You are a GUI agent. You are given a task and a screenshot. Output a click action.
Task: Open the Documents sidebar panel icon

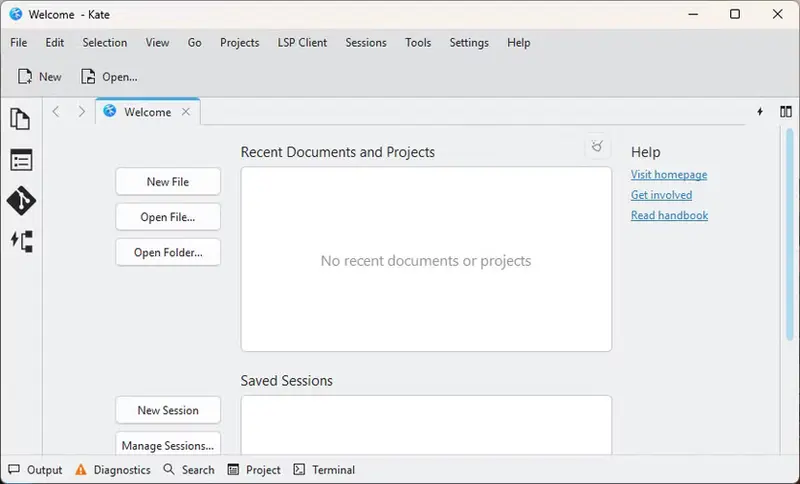click(20, 119)
